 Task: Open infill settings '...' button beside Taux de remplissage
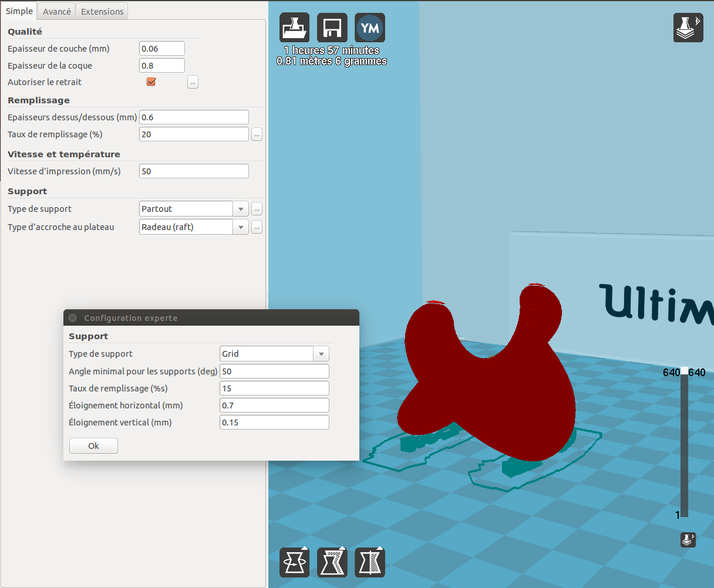click(257, 134)
